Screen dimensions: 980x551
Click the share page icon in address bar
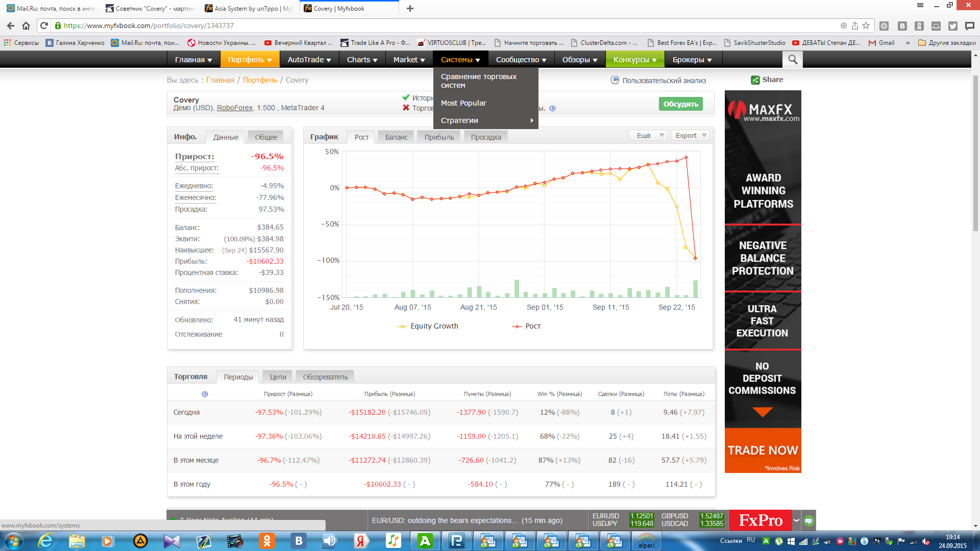(x=855, y=26)
